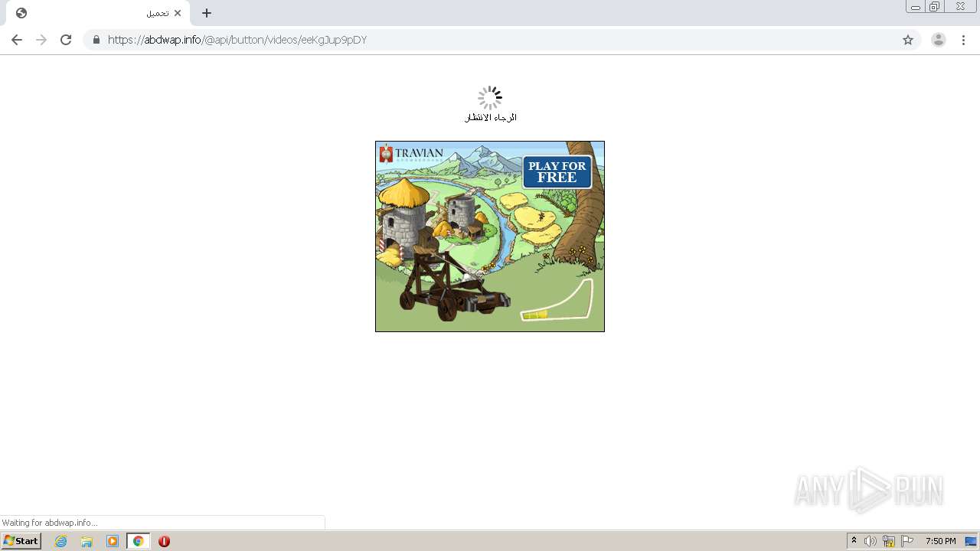Close the تحميل tab
The height and width of the screenshot is (551, 980).
[x=178, y=13]
